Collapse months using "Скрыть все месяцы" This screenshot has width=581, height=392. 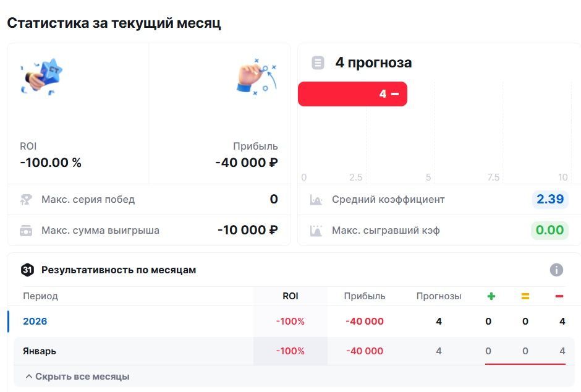coord(77,375)
